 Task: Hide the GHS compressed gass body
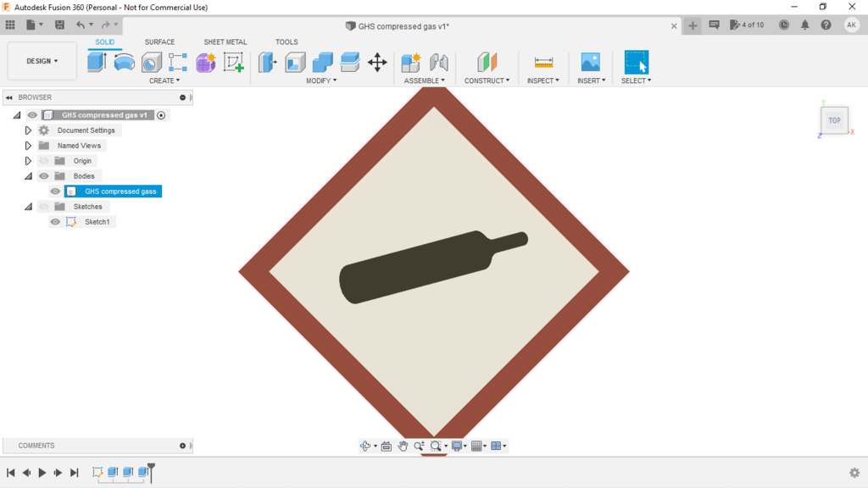pos(55,191)
